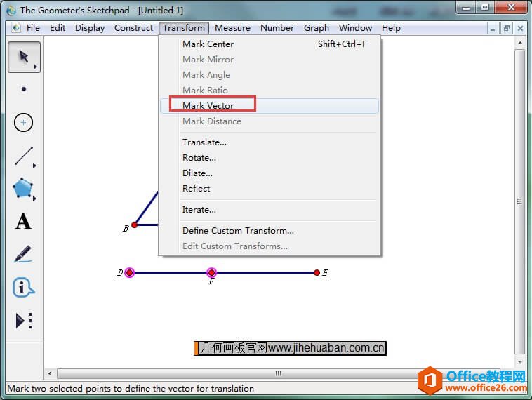Select the Polygon tool
The height and width of the screenshot is (400, 532).
click(22, 187)
